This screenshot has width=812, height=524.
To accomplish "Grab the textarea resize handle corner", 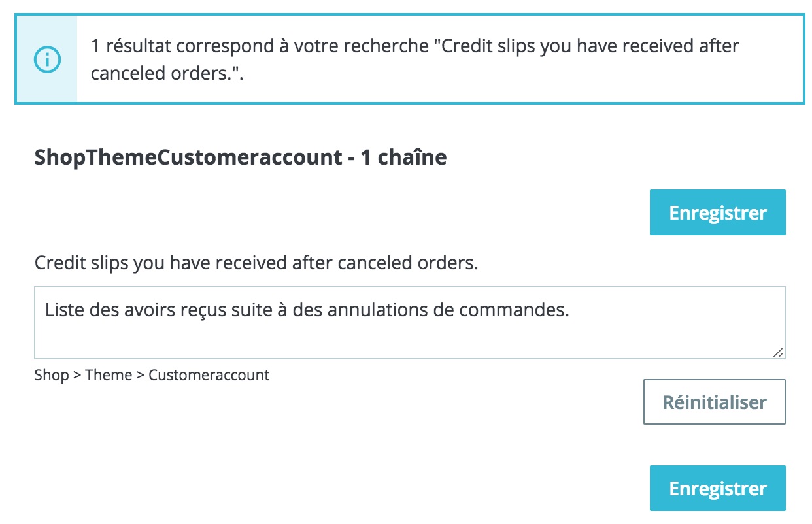I will (778, 352).
